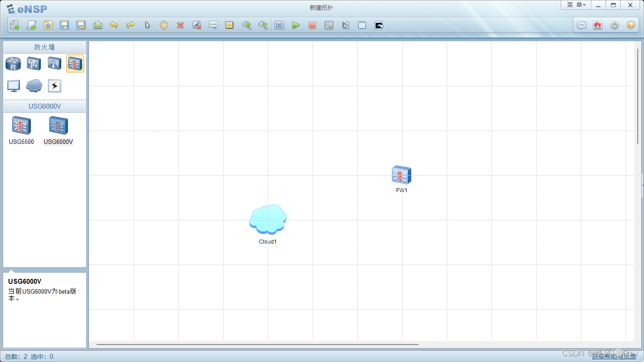Select the Cloud1 device on canvas

click(x=268, y=219)
